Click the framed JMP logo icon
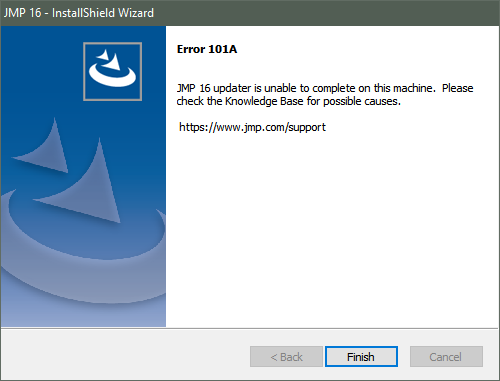Viewport: 500px width, 381px height. click(x=112, y=71)
